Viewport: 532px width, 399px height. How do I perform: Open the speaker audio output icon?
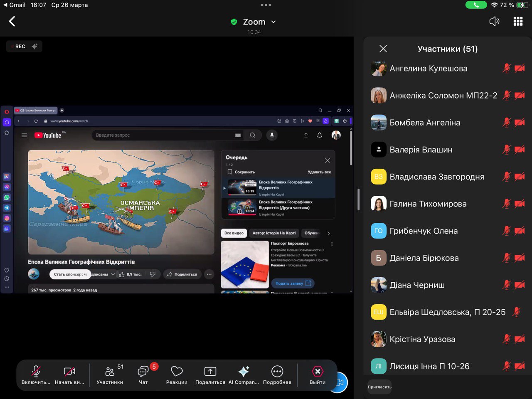coord(494,22)
